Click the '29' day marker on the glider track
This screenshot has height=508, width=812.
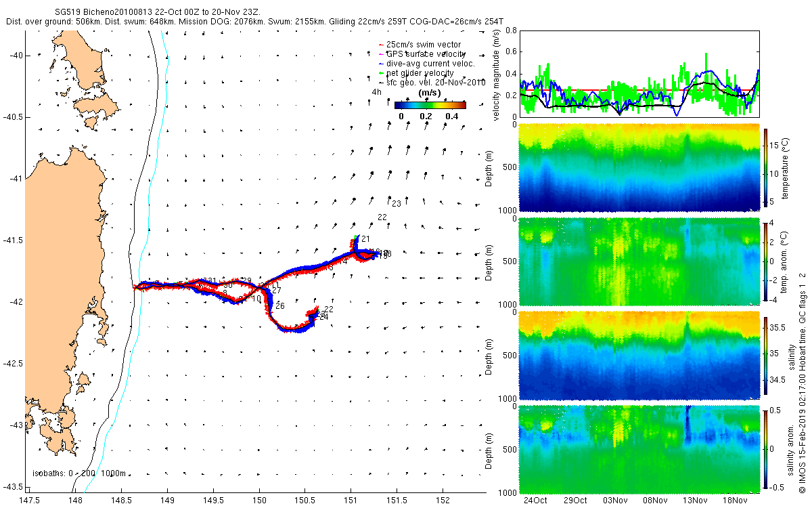pos(247,280)
